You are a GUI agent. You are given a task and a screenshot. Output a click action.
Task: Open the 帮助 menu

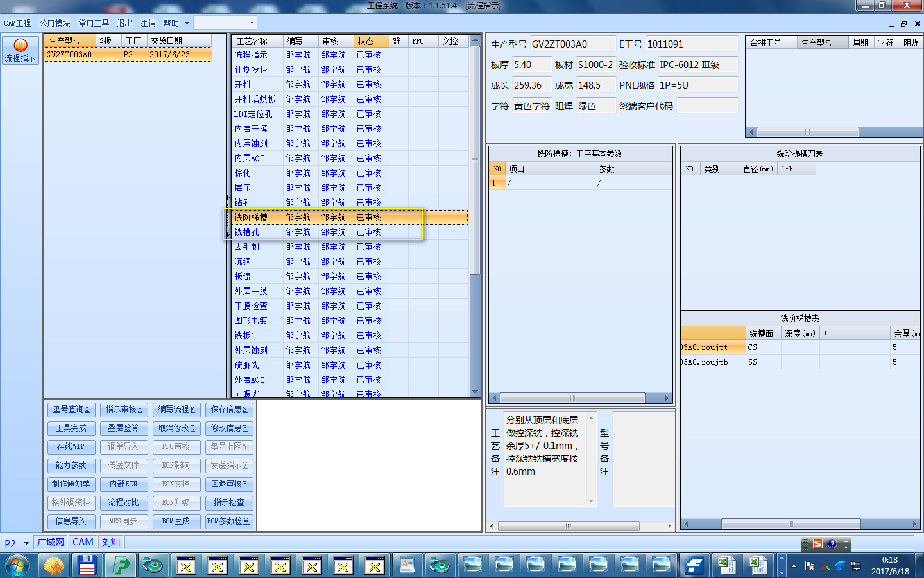pyautogui.click(x=171, y=23)
